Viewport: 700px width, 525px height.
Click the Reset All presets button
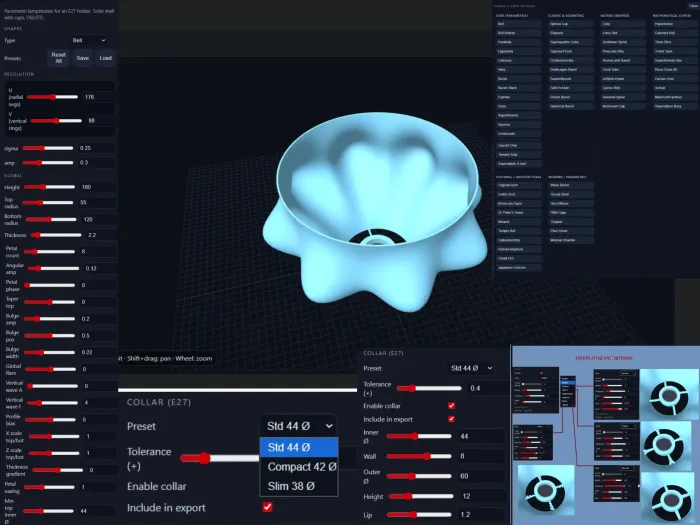58,58
